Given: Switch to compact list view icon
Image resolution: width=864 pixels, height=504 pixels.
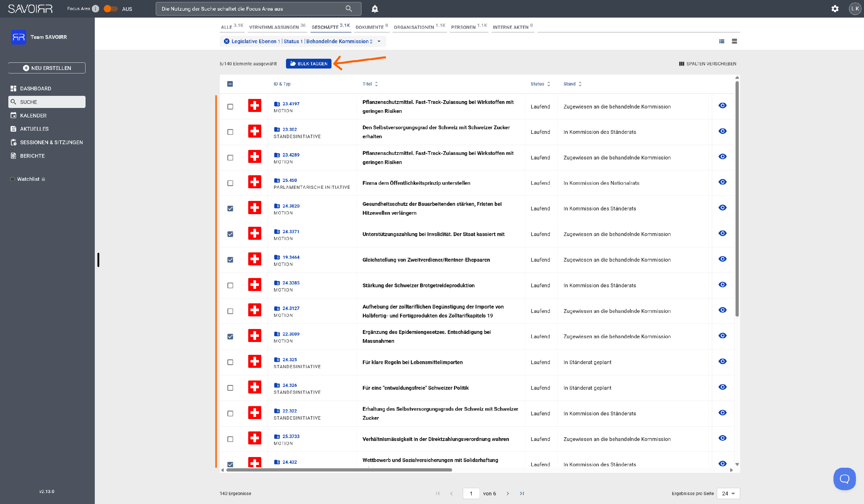Looking at the screenshot, I should coord(722,41).
